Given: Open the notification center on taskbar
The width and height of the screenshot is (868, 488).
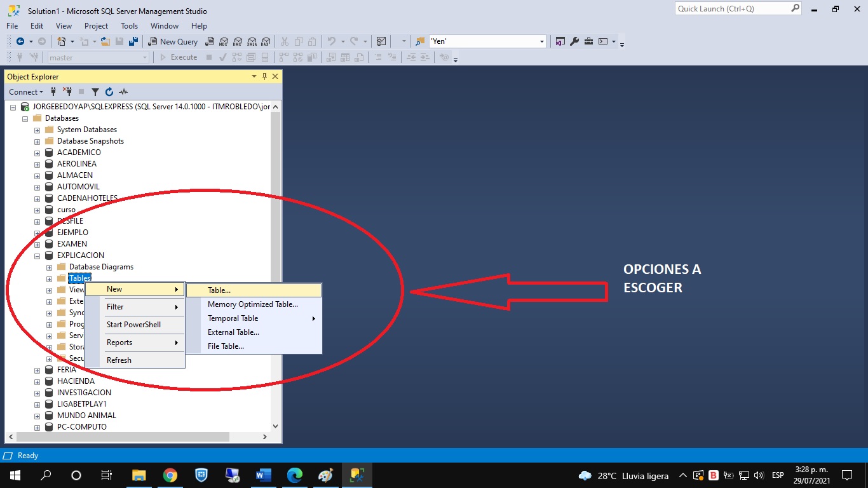Looking at the screenshot, I should (846, 475).
